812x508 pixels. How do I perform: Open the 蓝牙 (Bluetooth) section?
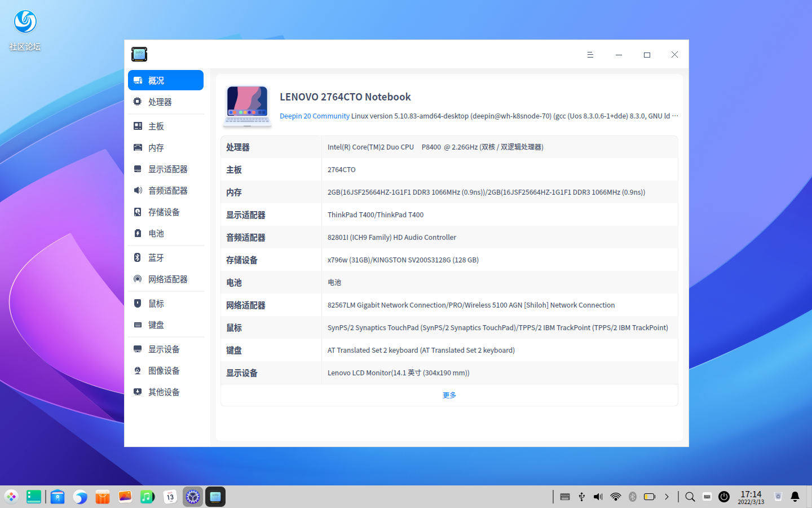coord(157,257)
